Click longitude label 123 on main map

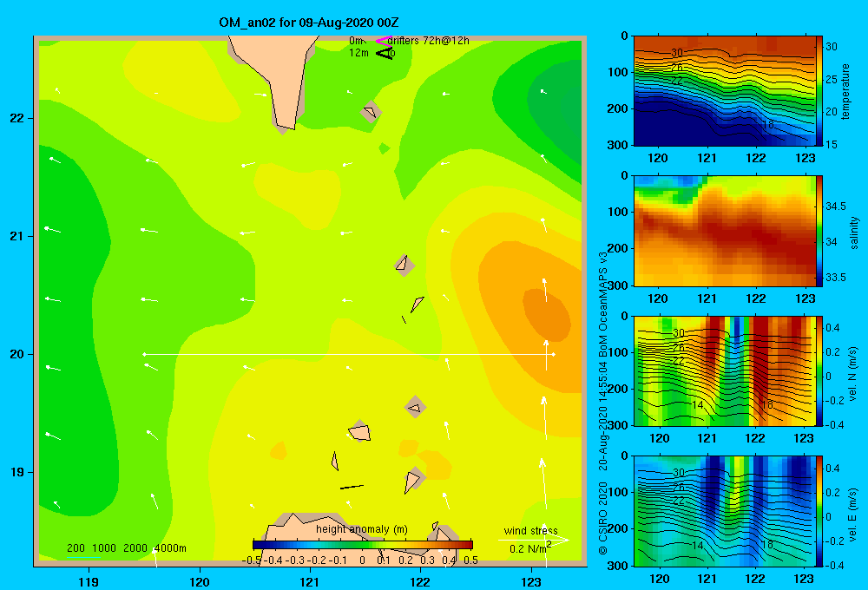(x=531, y=581)
